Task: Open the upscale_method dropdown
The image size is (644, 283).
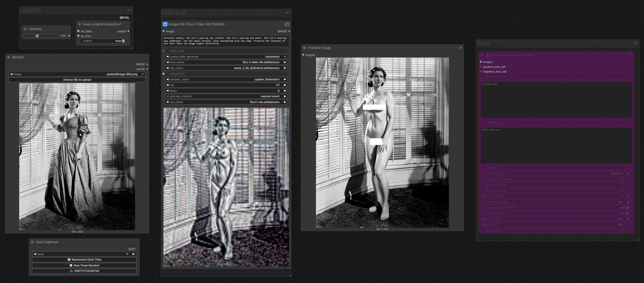Action: (x=226, y=96)
